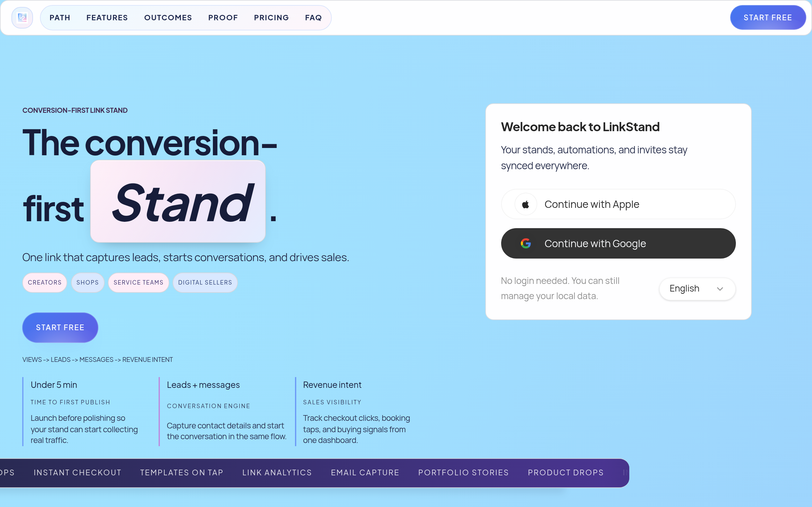Click the Google icon inside the dark button
Viewport: 812px width, 507px height.
click(526, 243)
